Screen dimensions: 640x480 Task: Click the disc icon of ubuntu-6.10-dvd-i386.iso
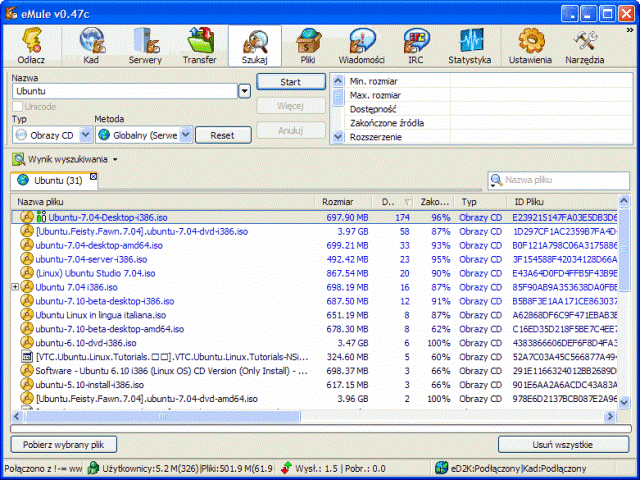coord(27,343)
